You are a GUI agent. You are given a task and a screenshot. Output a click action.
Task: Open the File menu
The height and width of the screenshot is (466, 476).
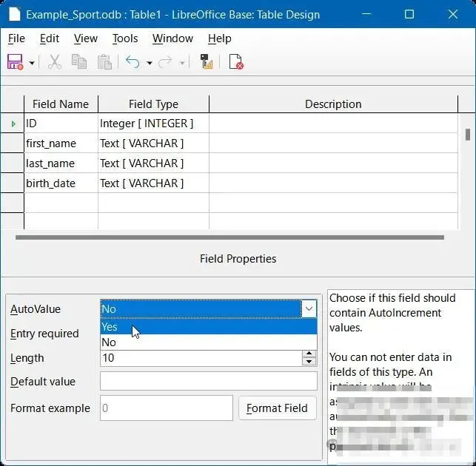[x=16, y=38]
